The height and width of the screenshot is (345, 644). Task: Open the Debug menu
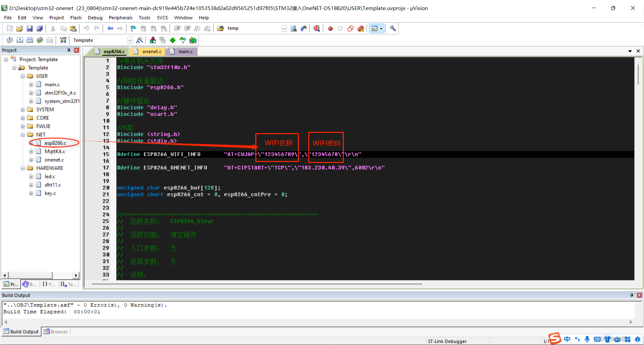point(95,18)
